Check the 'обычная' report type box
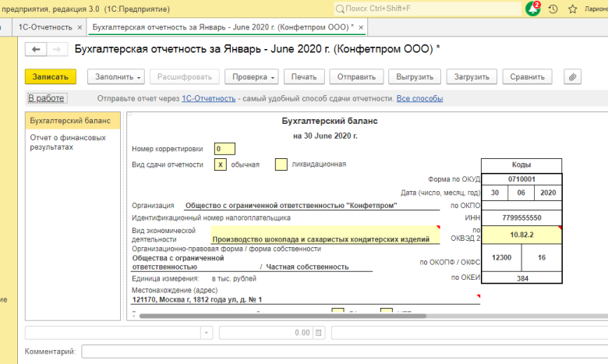Screen dimensions: 608x364 221,164
